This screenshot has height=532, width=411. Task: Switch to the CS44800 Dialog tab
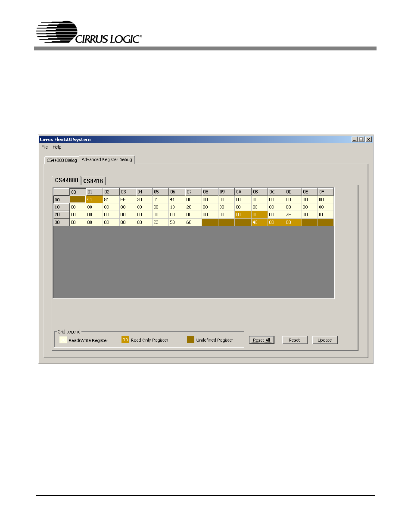pos(62,160)
